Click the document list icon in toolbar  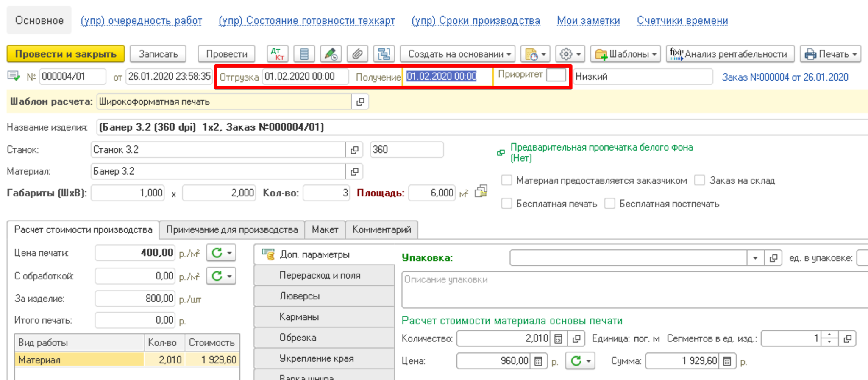[304, 54]
